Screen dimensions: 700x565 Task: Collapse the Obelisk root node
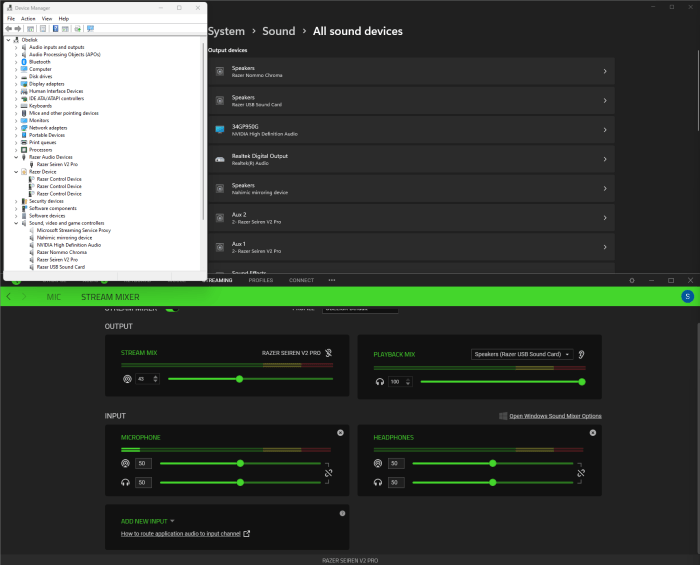8,40
